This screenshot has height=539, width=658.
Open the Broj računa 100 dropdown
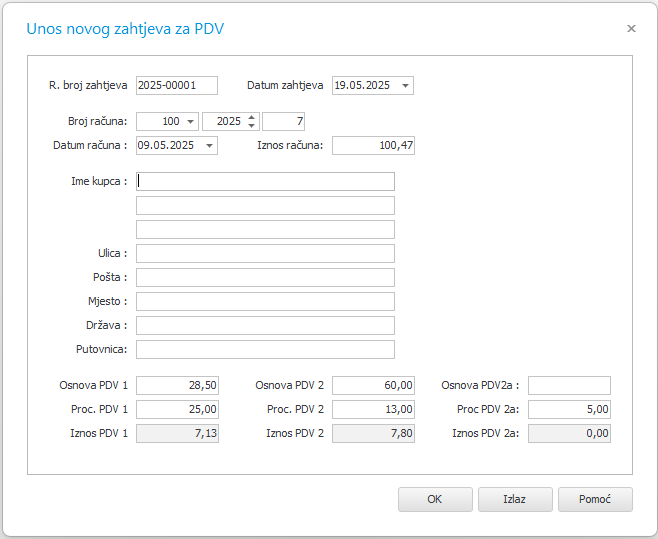(x=190, y=122)
